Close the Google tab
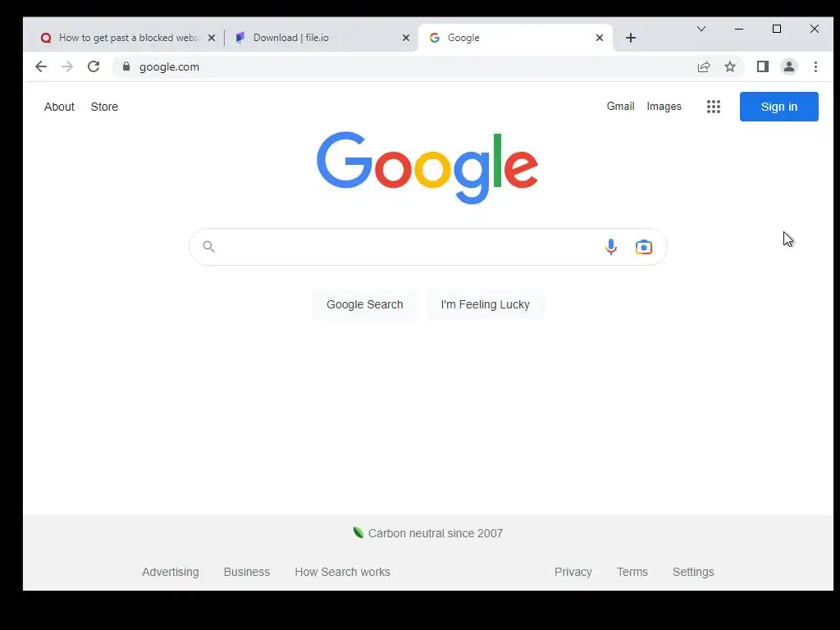Screen dimensions: 840x630 point(600,38)
